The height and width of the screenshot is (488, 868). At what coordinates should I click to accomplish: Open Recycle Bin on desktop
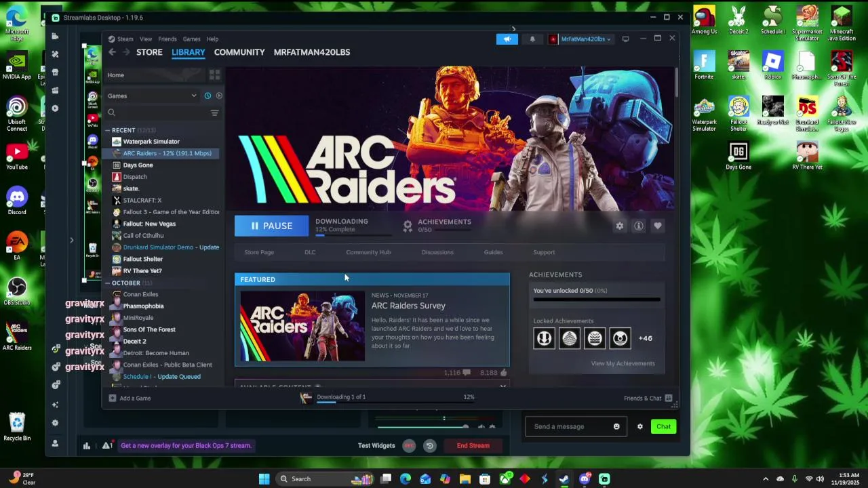pos(17,427)
